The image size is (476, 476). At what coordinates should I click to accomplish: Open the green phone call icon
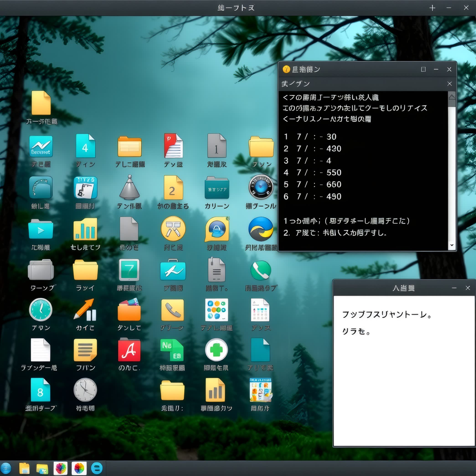pyautogui.click(x=261, y=270)
